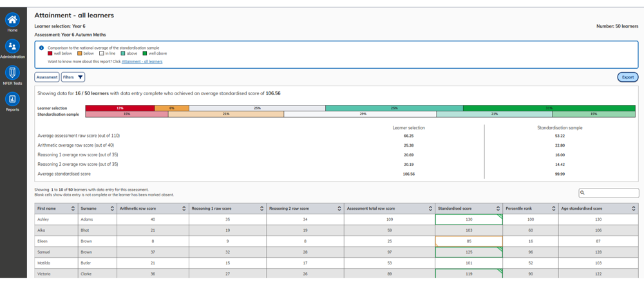The image size is (644, 285).
Task: Open the NFER Tests sidebar icon
Action: point(12,73)
